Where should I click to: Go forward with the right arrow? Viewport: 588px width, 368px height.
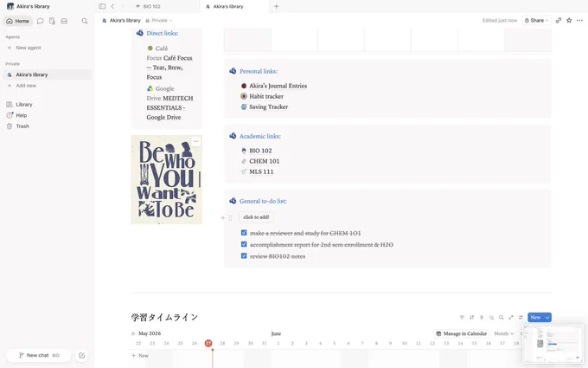click(x=122, y=6)
